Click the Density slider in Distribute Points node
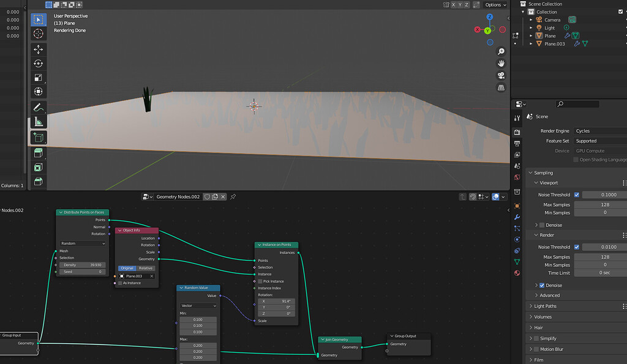The width and height of the screenshot is (627, 364). [83, 265]
